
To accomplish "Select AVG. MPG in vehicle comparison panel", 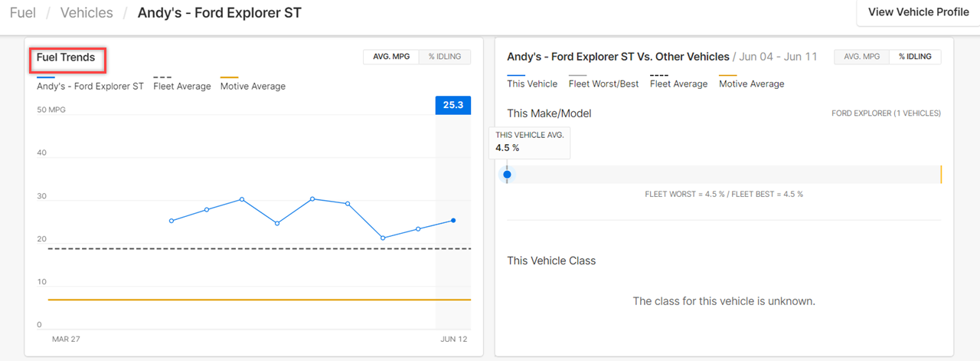I will tap(861, 57).
